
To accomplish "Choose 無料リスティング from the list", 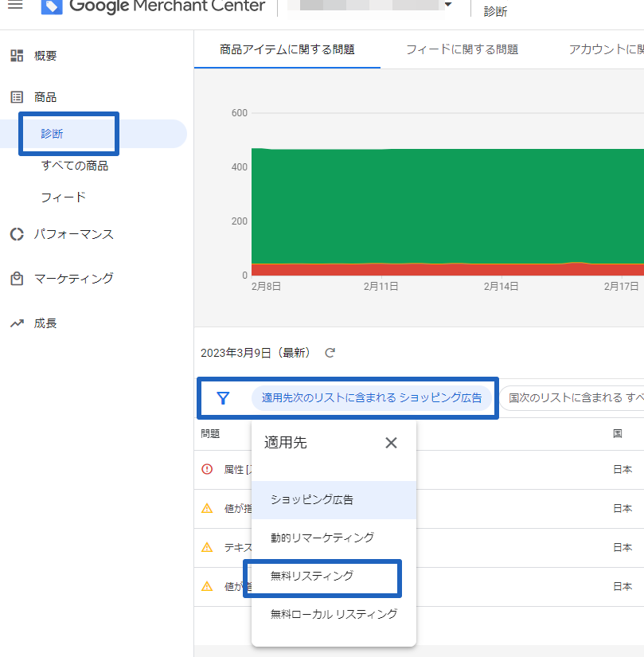I will coord(312,576).
